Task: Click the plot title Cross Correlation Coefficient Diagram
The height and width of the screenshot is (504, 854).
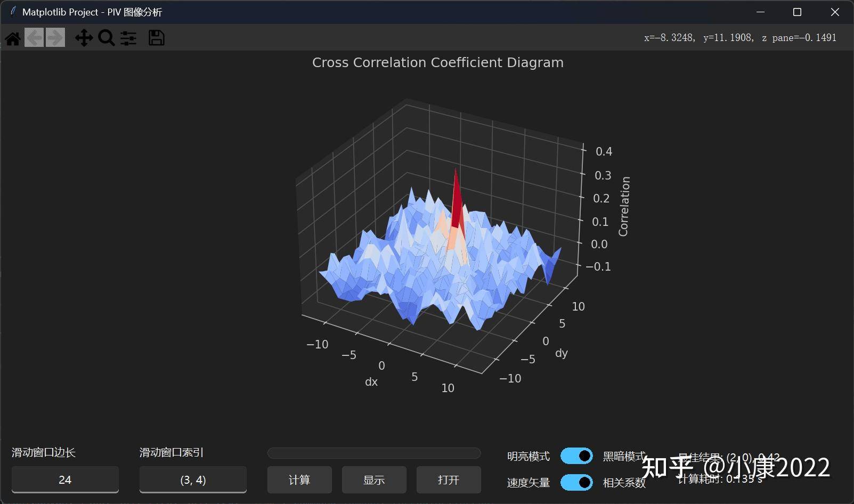Action: [437, 62]
